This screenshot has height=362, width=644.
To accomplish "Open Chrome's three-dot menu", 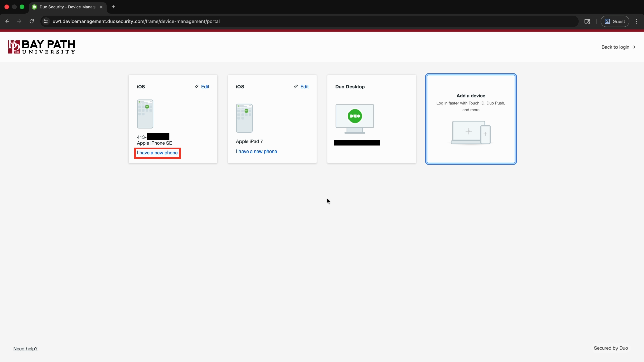I will click(637, 21).
